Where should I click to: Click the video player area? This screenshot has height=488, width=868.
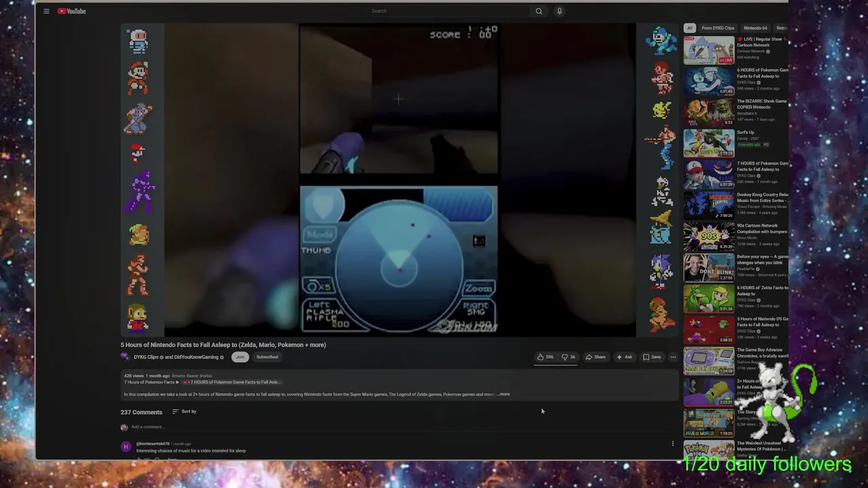tap(399, 180)
